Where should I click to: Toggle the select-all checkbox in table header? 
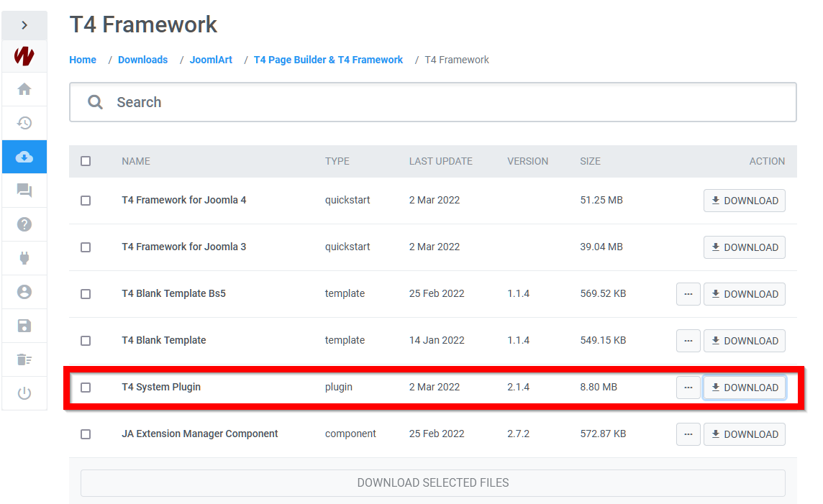86,161
